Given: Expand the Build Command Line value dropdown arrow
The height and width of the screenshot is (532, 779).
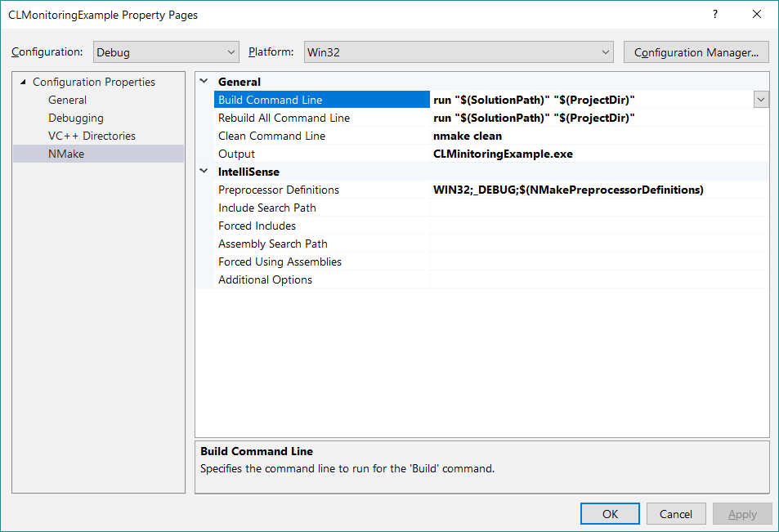Looking at the screenshot, I should 761,100.
